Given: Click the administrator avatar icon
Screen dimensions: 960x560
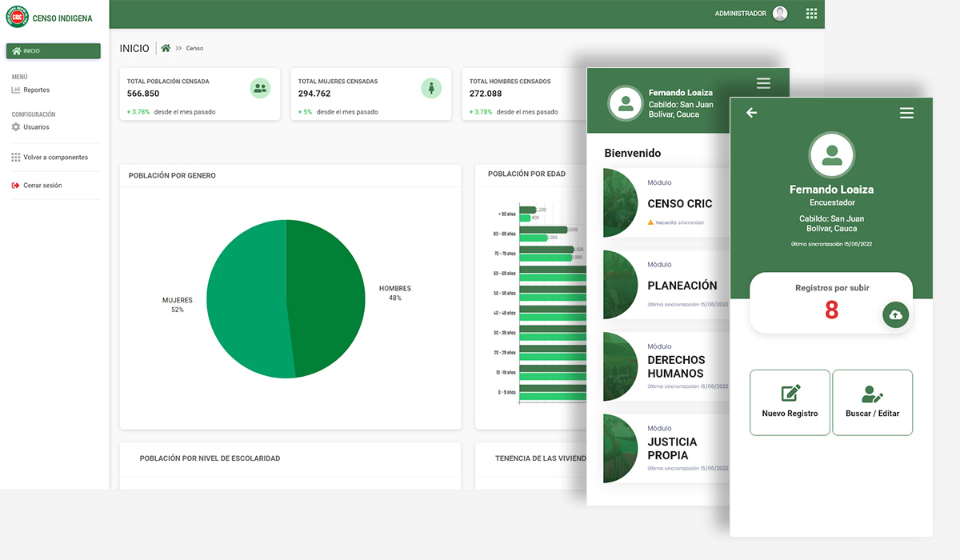Looking at the screenshot, I should pos(780,14).
